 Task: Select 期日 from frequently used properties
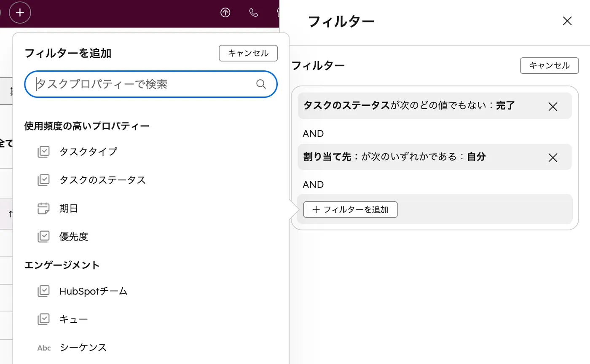pyautogui.click(x=69, y=208)
